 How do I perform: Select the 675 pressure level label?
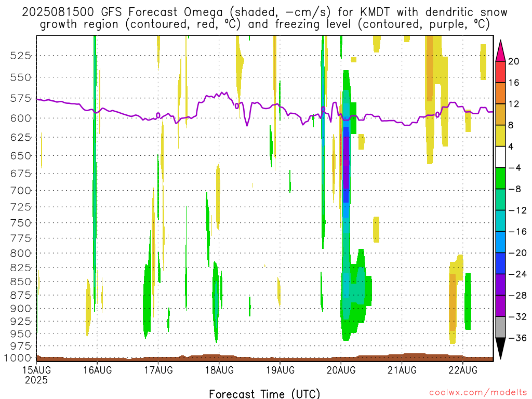tap(21, 174)
